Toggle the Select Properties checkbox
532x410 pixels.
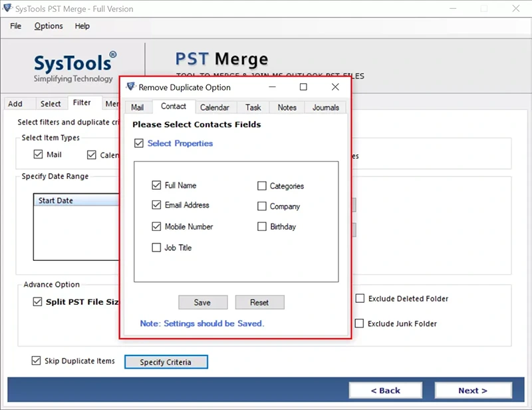click(x=139, y=143)
